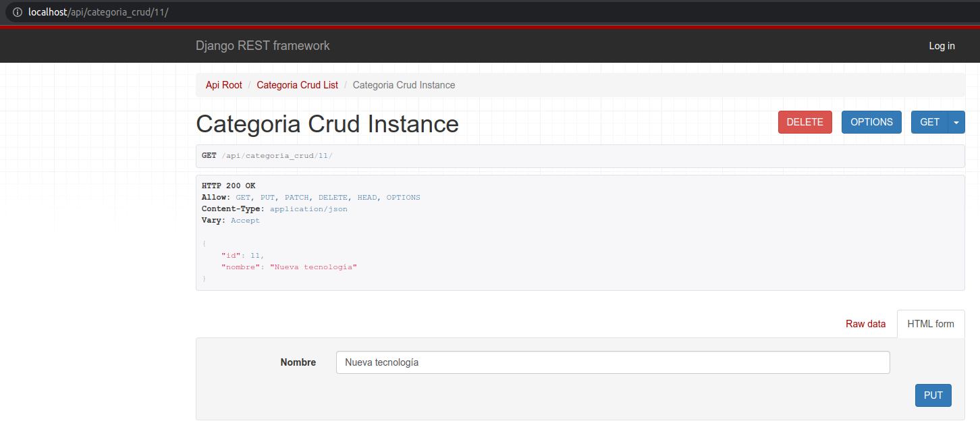This screenshot has height=444, width=980.
Task: Focus the Nombre text field
Action: [612, 362]
